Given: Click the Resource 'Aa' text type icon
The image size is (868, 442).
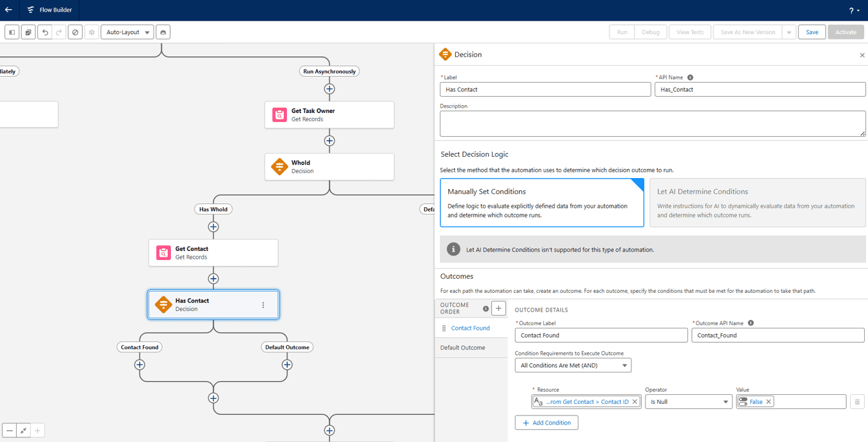Looking at the screenshot, I should 538,402.
